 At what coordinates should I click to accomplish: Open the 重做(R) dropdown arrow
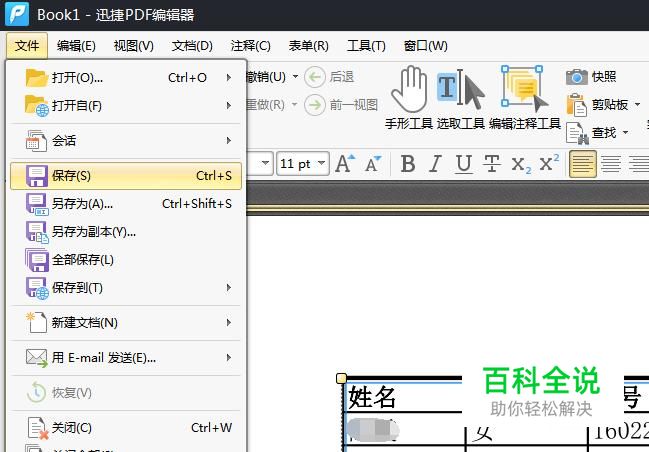(x=294, y=104)
